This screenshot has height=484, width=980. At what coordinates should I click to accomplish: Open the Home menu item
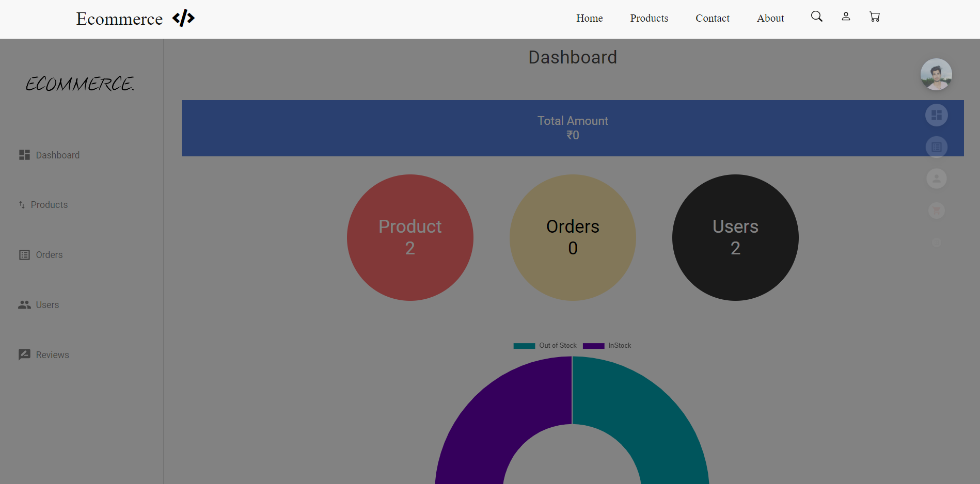[x=589, y=18]
